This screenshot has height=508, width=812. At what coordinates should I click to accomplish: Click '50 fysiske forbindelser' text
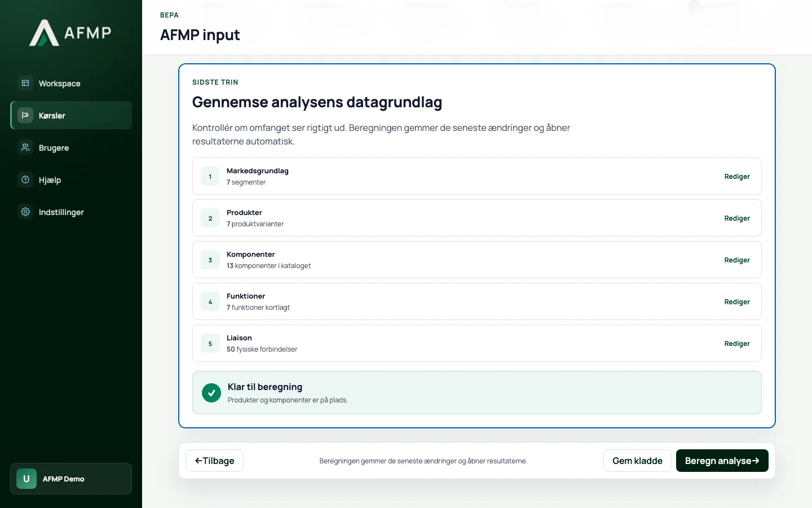pos(262,349)
